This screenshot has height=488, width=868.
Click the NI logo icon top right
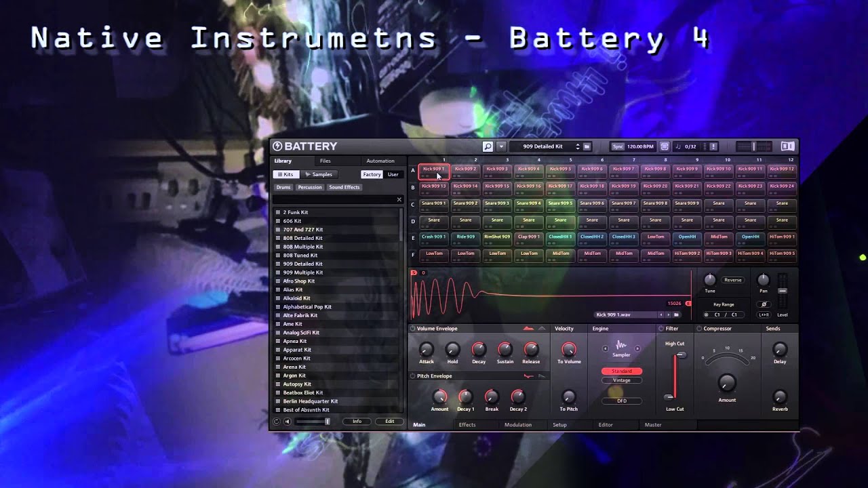pos(787,146)
